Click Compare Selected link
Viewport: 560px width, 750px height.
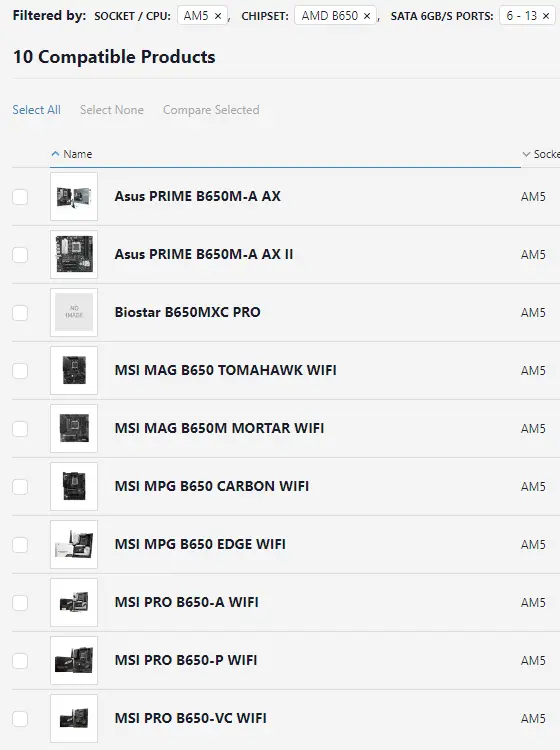tap(211, 110)
